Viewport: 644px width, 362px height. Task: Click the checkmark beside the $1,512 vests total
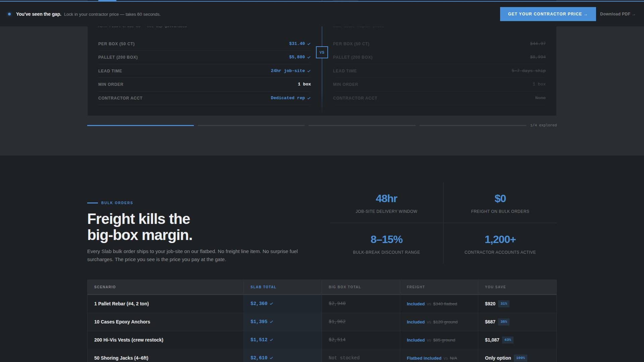(271, 340)
